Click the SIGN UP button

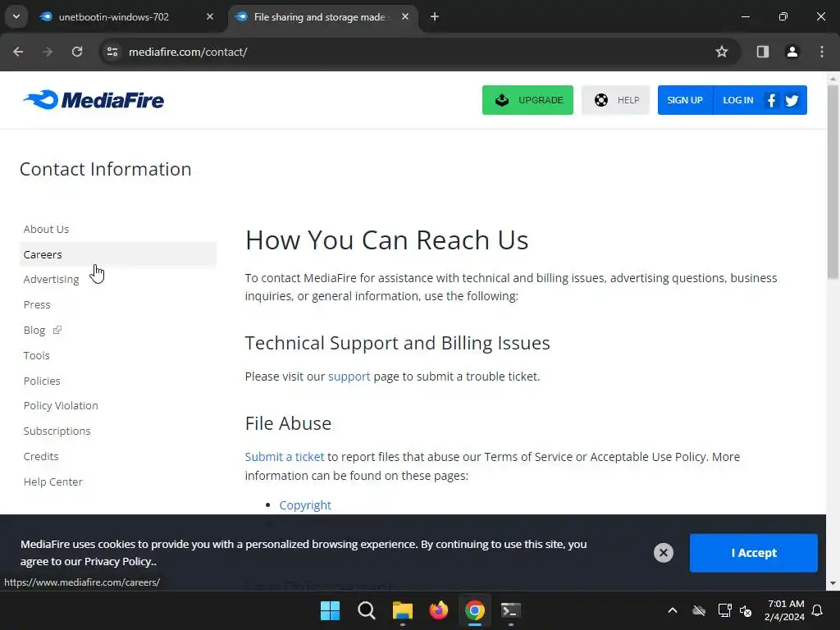click(x=685, y=100)
